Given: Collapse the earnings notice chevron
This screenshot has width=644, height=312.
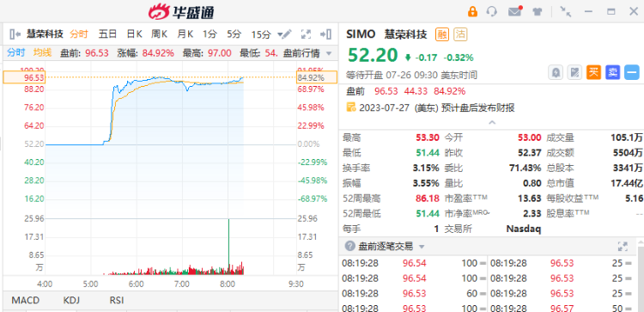Looking at the screenshot, I should tap(492, 123).
